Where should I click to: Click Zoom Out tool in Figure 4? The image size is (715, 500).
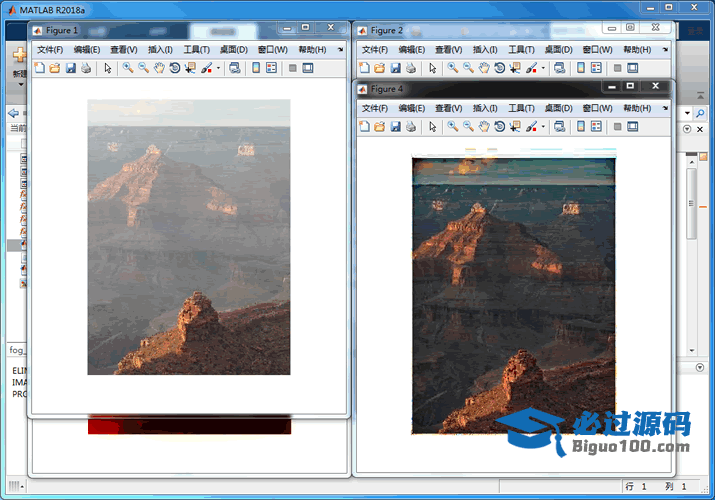(x=468, y=127)
